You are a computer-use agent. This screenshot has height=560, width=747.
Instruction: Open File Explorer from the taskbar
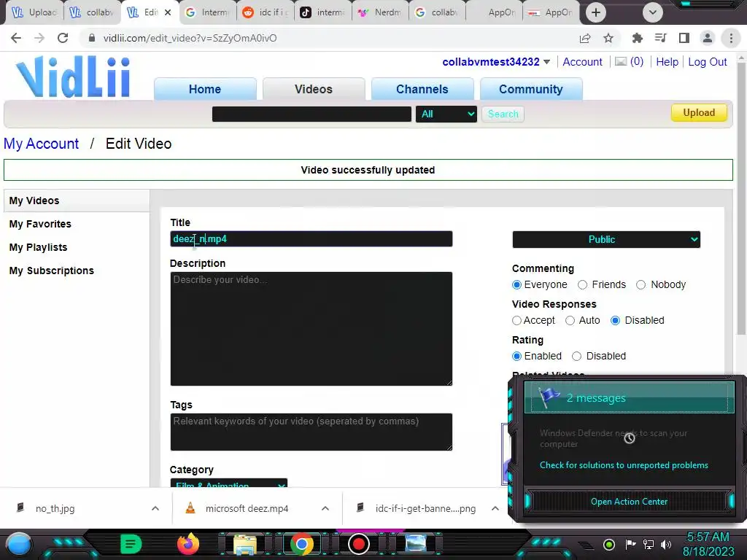click(245, 544)
